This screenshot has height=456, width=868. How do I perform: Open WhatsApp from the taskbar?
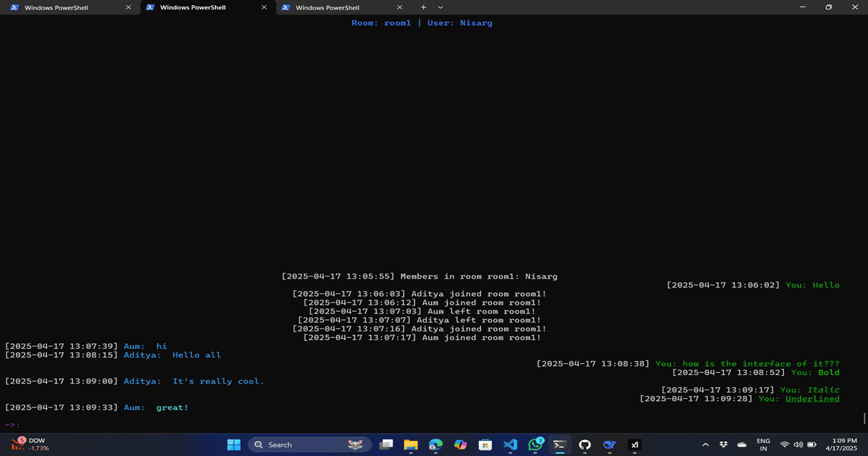click(535, 444)
